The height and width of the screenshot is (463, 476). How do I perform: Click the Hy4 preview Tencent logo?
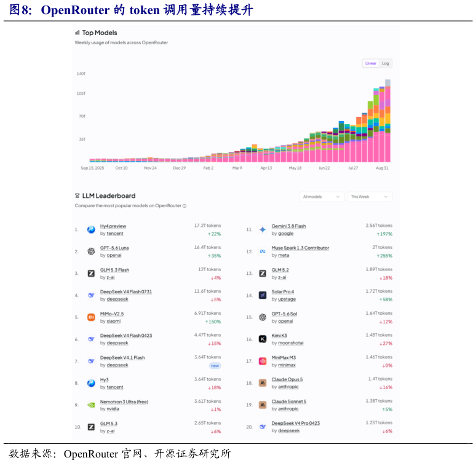click(x=91, y=229)
